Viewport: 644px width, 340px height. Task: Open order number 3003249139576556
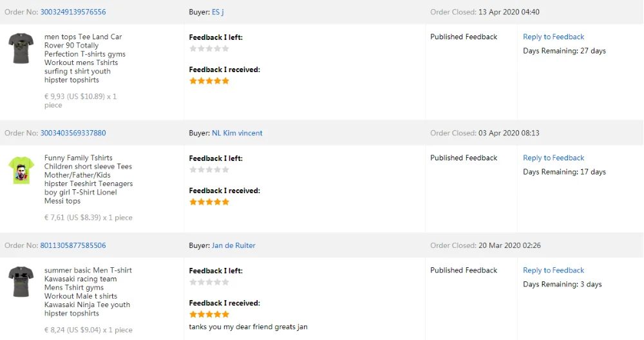73,12
